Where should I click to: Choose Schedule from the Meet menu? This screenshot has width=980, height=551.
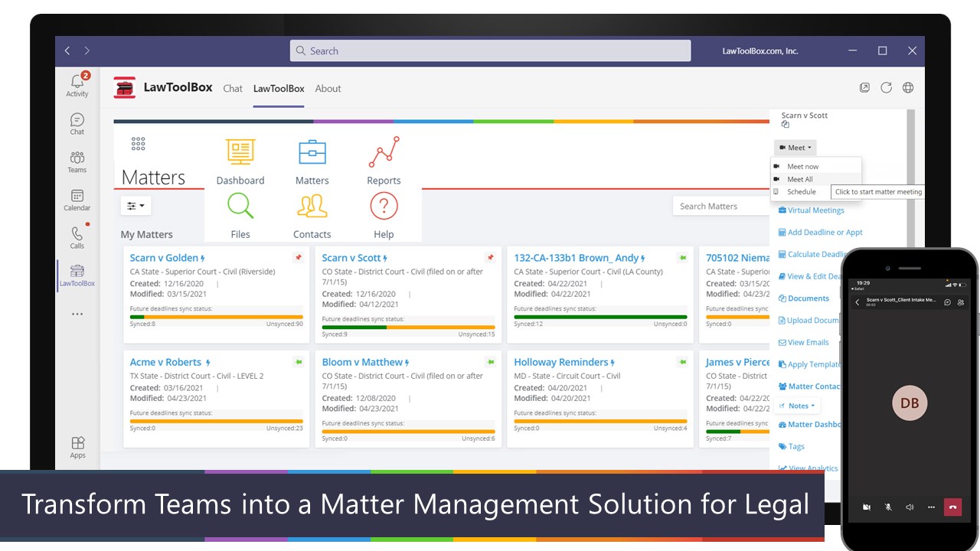pos(802,192)
